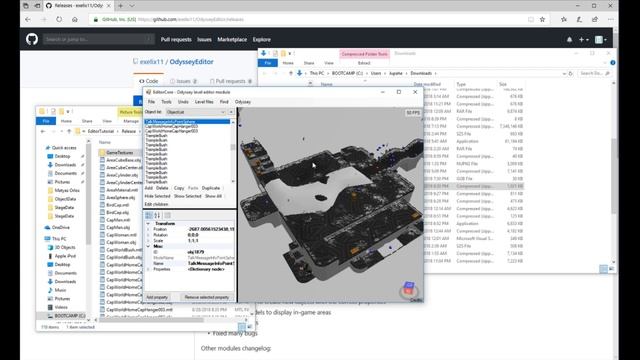Open the exelix11 user link
The width and height of the screenshot is (640, 360).
pyautogui.click(x=151, y=62)
